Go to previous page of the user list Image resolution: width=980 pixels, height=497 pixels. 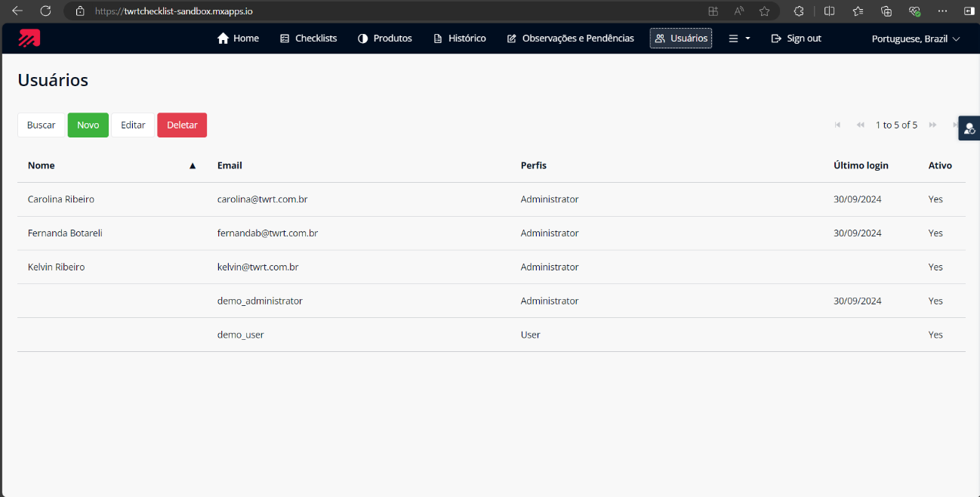click(860, 125)
